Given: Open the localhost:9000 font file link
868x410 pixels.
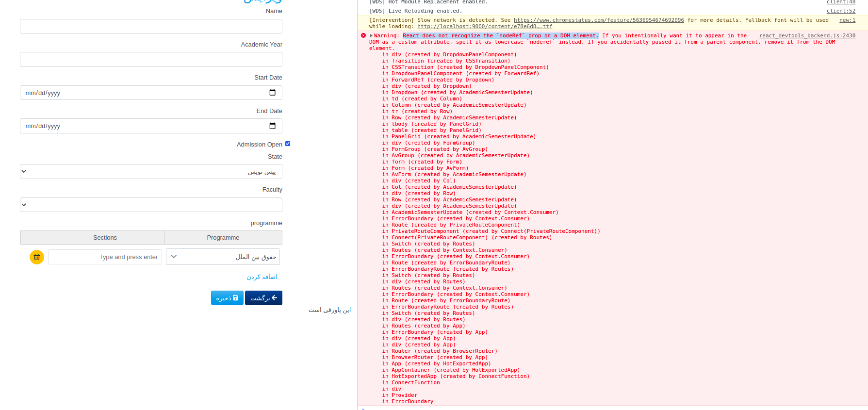Looking at the screenshot, I should (x=485, y=27).
